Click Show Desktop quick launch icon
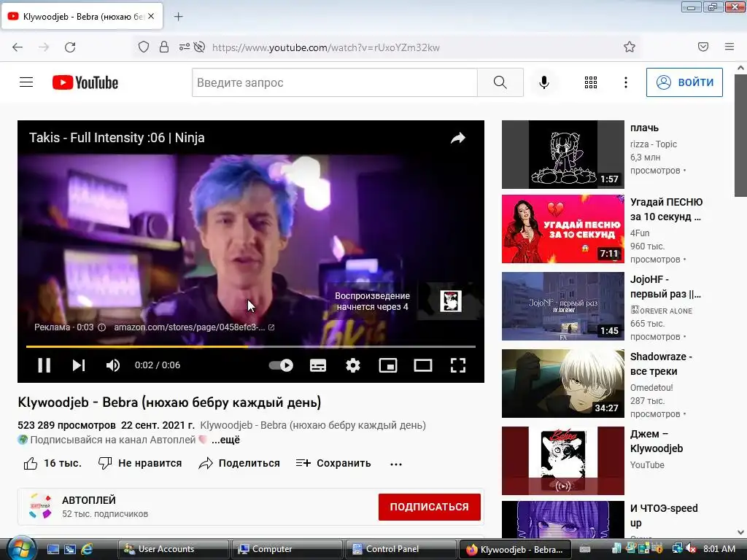 tap(53, 549)
